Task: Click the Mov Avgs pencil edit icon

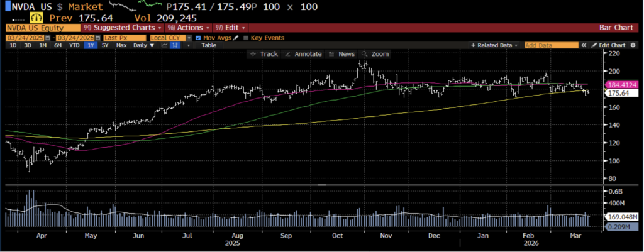Action: coord(237,38)
